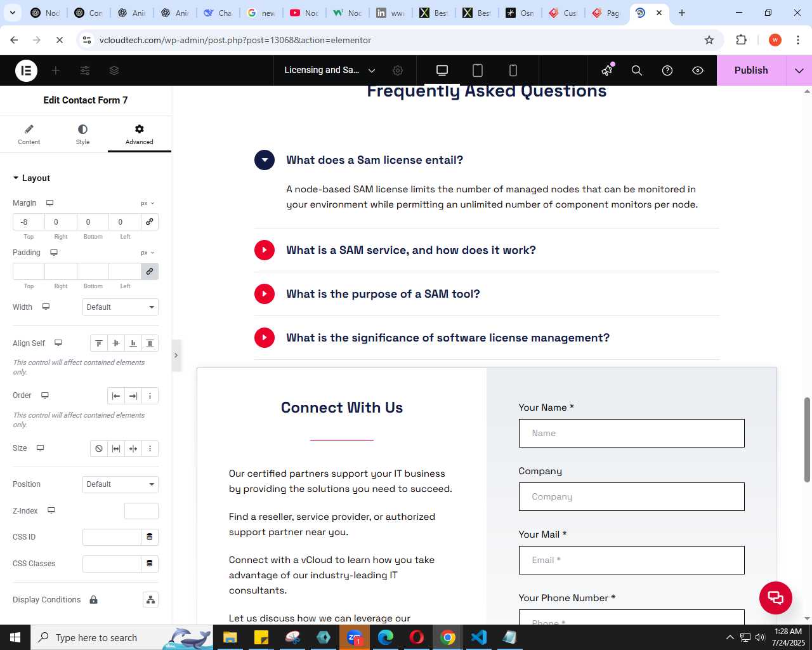This screenshot has height=650, width=812.
Task: Select the Advanced tab
Action: (140, 135)
